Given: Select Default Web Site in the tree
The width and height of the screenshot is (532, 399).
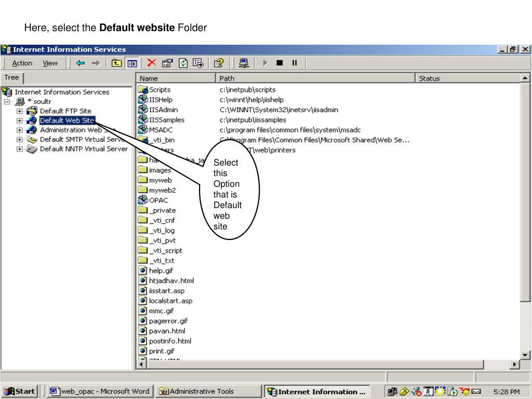Looking at the screenshot, I should [x=67, y=121].
